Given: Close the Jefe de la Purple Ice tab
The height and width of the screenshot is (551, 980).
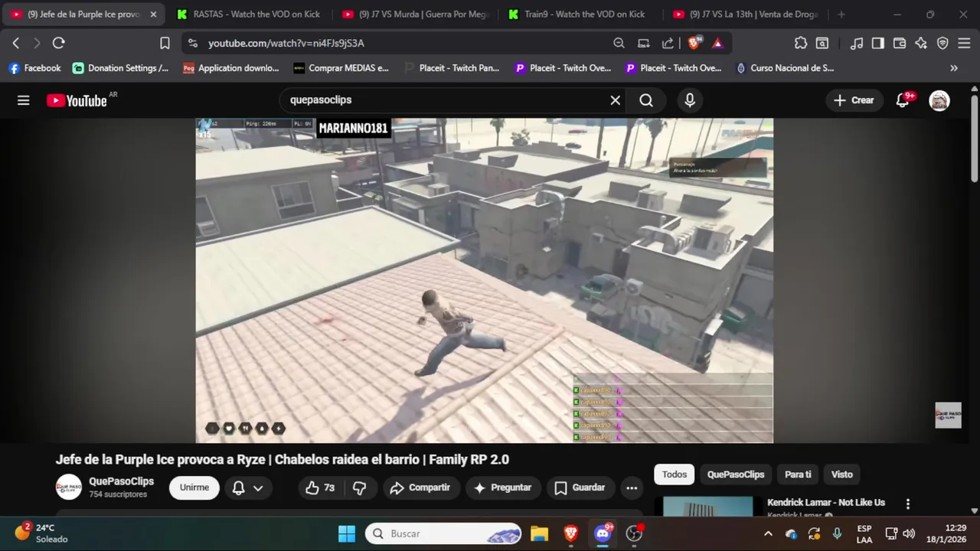Looking at the screenshot, I should click(153, 15).
